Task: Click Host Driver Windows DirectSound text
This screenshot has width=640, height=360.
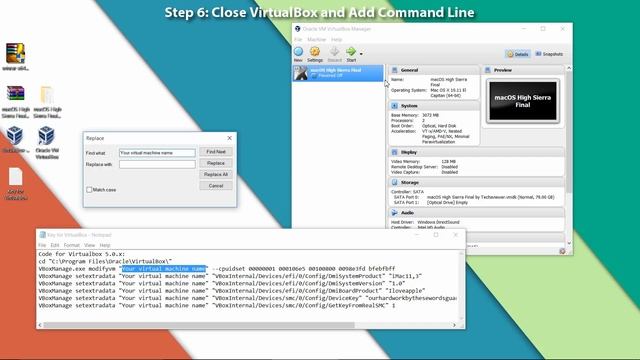Action: [425, 222]
